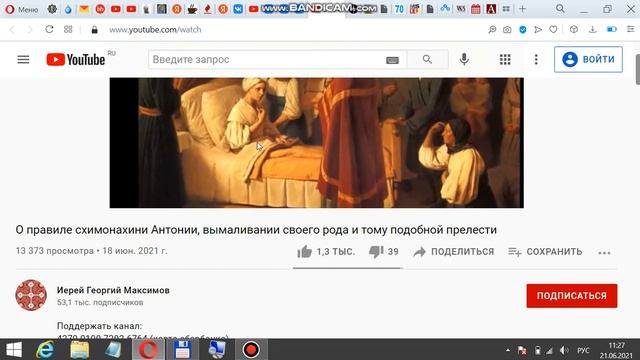This screenshot has width=640, height=360.
Task: Open Opera extensions cube icon
Action: (573, 29)
